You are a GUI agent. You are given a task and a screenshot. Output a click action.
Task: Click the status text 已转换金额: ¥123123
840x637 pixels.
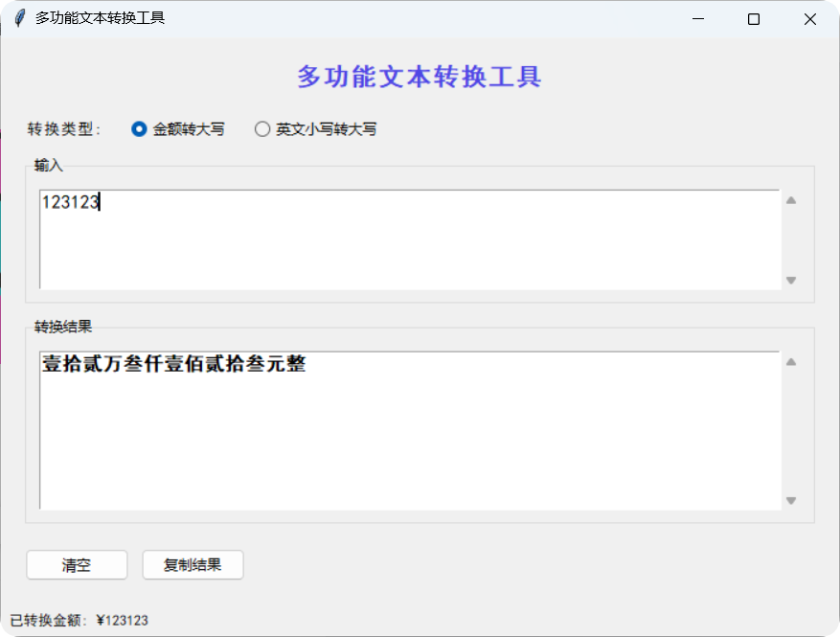[79, 621]
